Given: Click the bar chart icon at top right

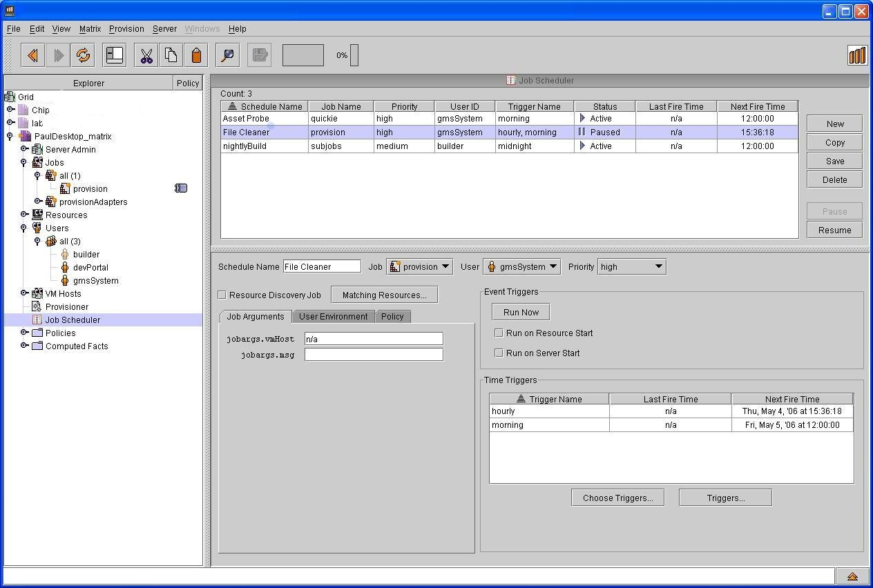Looking at the screenshot, I should pos(856,55).
